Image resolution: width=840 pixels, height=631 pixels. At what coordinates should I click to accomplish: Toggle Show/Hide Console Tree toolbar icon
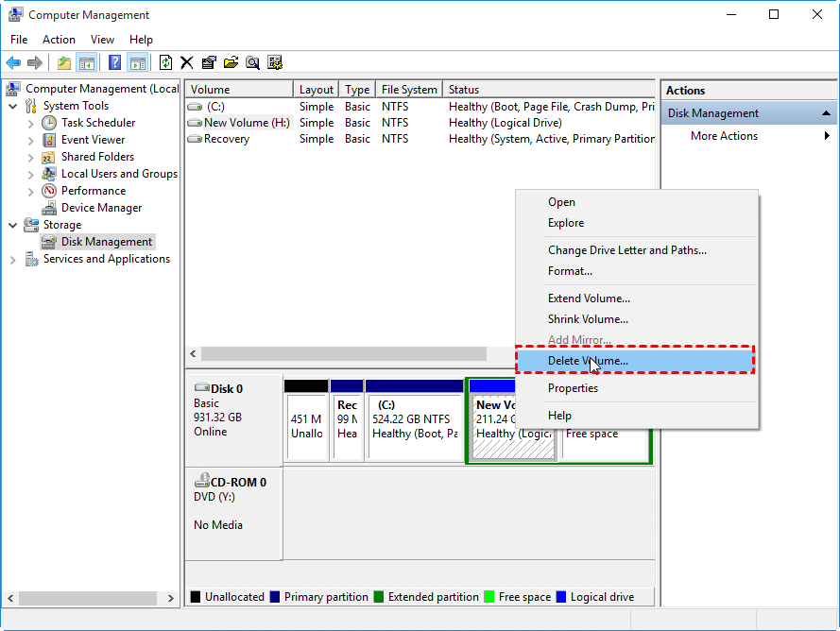(86, 62)
